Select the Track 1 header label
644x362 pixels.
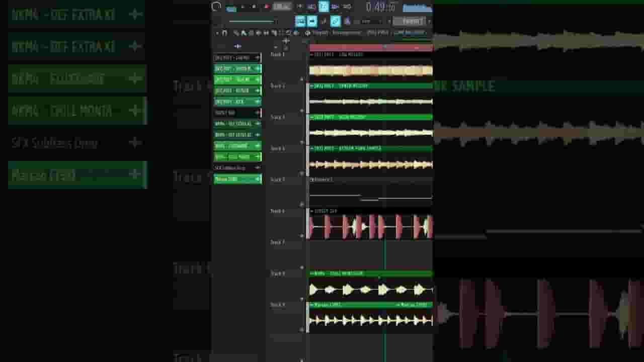point(278,54)
